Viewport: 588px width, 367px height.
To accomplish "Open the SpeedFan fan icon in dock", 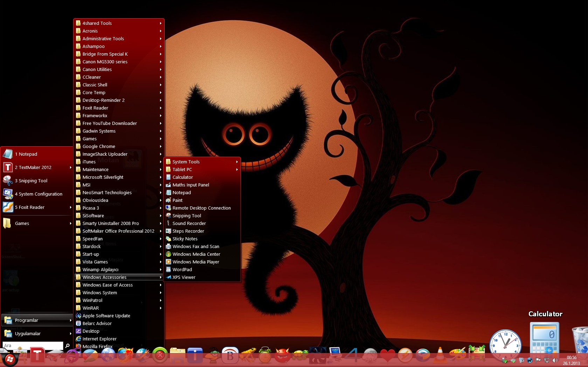I will point(318,355).
